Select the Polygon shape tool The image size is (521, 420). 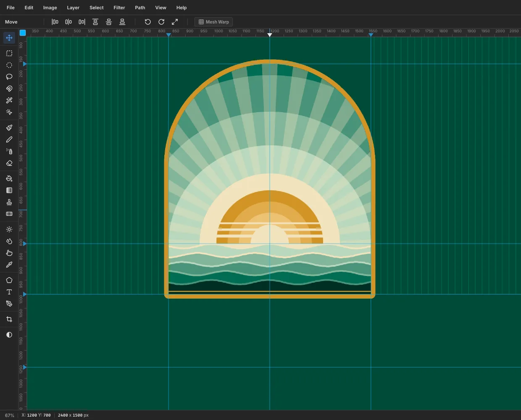click(9, 280)
